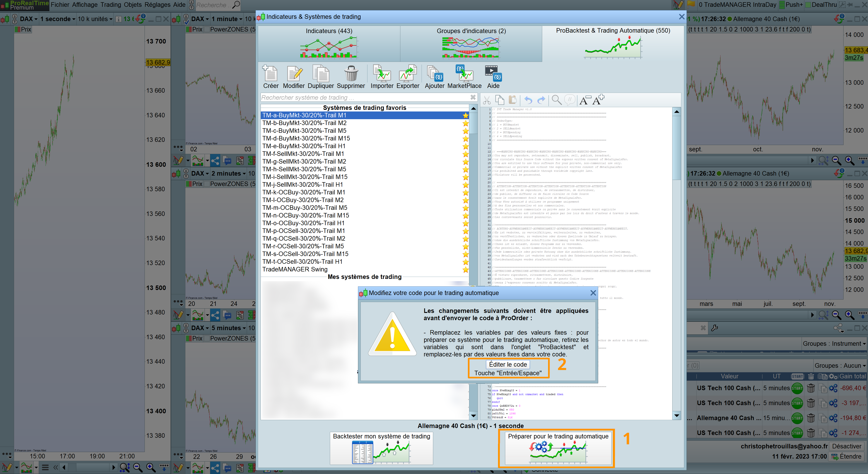Open the 2 minutes timeframe dropdown
This screenshot has width=868, height=474.
228,174
